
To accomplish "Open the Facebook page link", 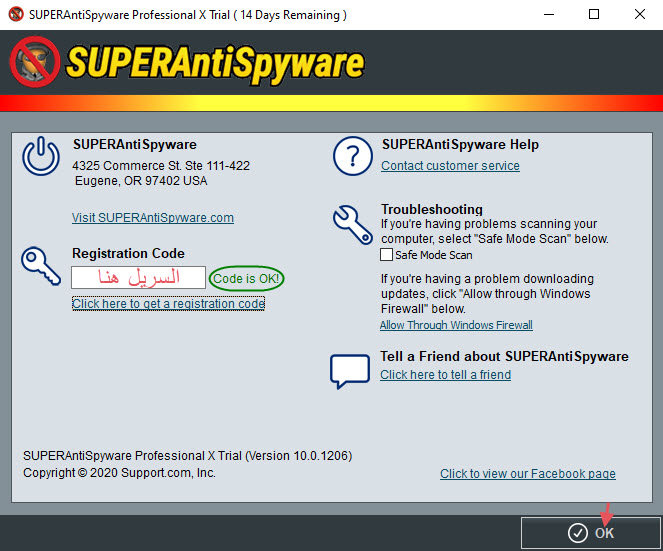I will tap(528, 474).
